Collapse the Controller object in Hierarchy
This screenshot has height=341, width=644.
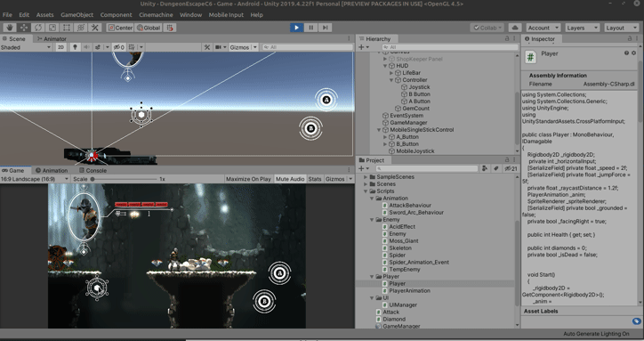391,80
